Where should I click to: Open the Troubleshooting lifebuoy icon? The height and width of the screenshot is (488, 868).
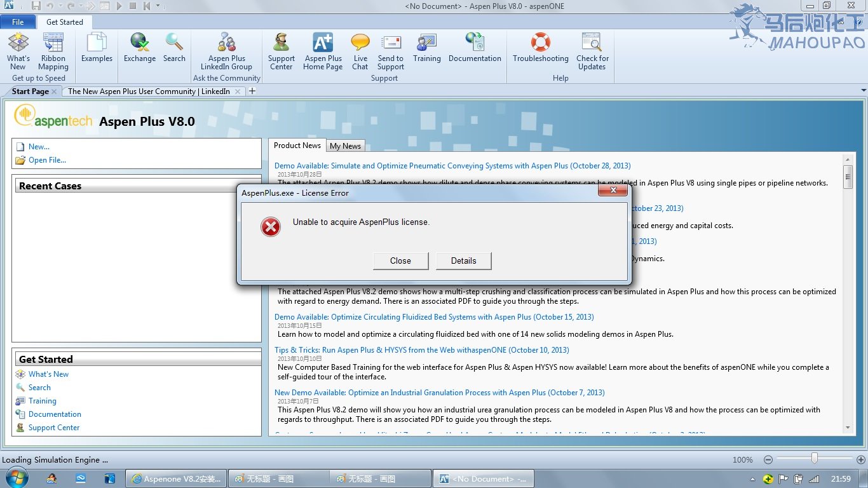(541, 48)
